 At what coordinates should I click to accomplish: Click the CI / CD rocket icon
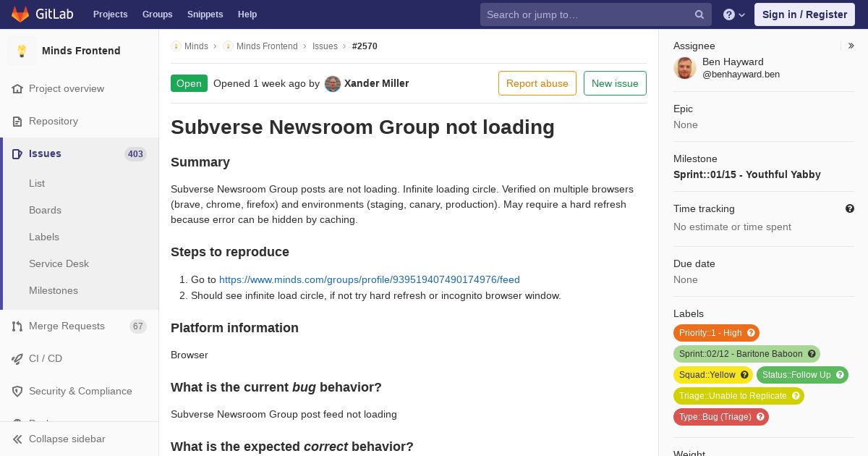click(17, 359)
